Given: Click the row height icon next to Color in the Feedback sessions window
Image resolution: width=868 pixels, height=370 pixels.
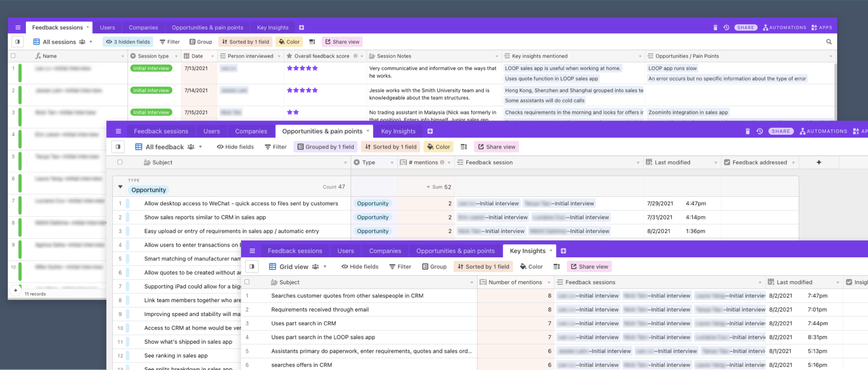Looking at the screenshot, I should point(312,42).
